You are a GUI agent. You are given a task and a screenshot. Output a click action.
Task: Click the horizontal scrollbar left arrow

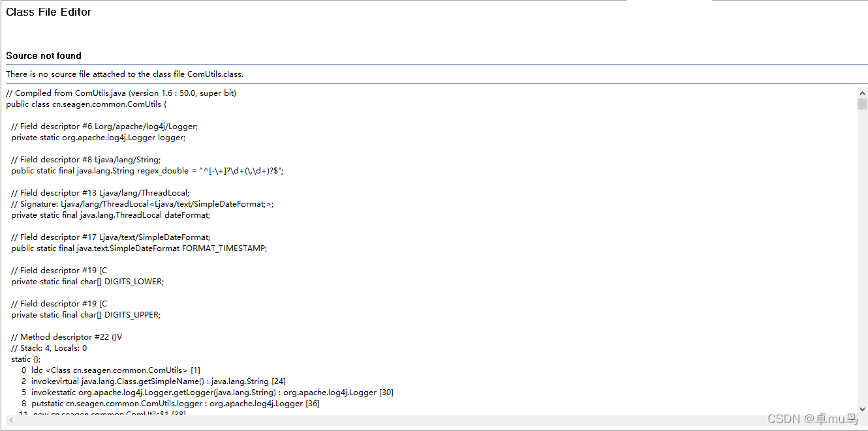click(11, 420)
